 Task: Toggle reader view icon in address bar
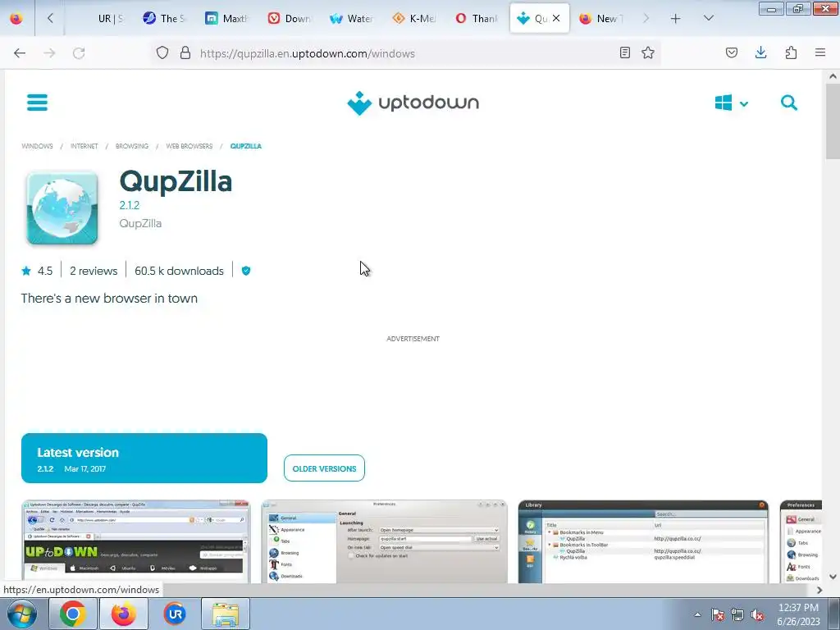tap(624, 53)
